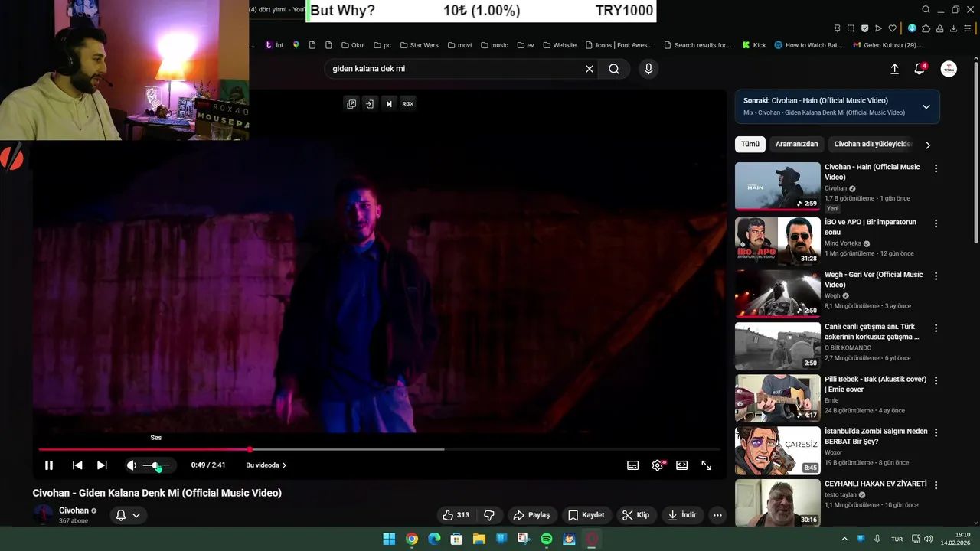The height and width of the screenshot is (551, 980).
Task: Click the RGX button above the video
Action: [x=408, y=104]
